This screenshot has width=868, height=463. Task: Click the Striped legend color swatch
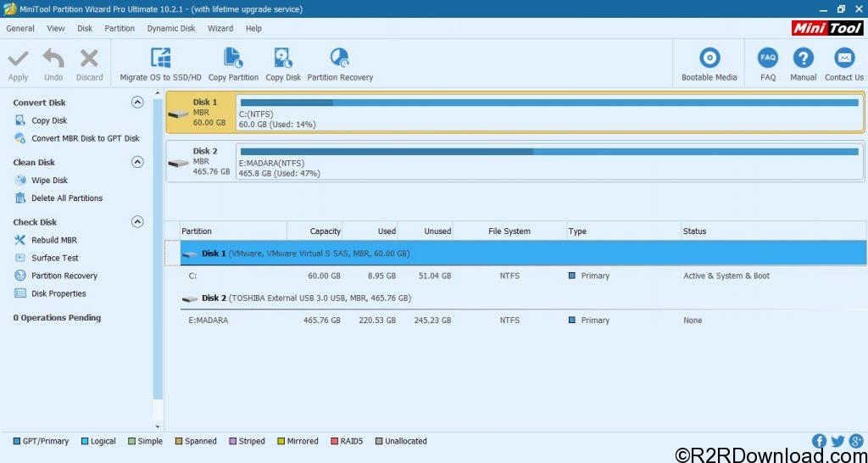[x=233, y=442]
